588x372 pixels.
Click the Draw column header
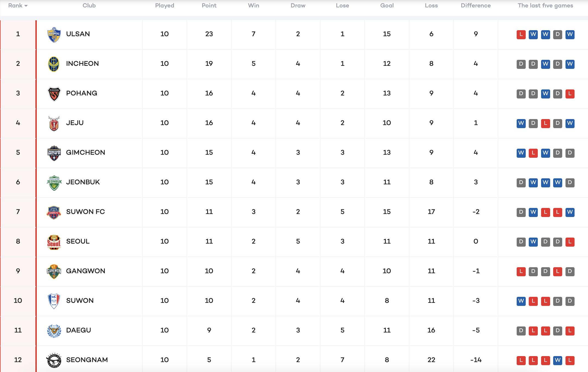298,5
